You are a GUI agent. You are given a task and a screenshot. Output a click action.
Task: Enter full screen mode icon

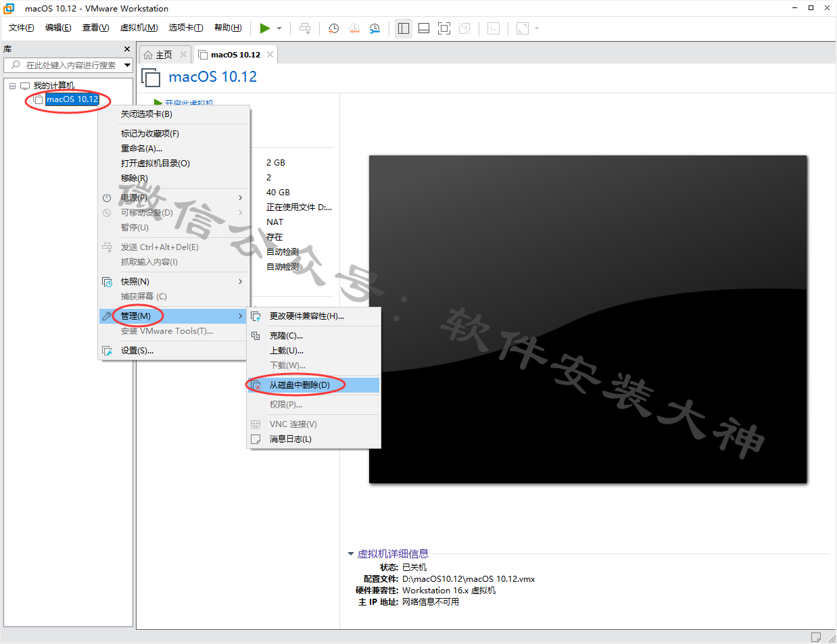(x=444, y=28)
